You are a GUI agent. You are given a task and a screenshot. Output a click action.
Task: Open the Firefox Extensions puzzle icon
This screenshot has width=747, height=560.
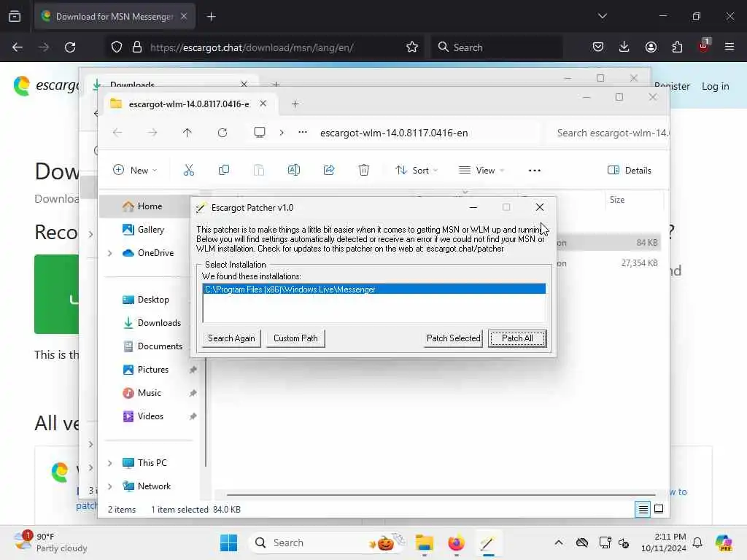pos(677,47)
